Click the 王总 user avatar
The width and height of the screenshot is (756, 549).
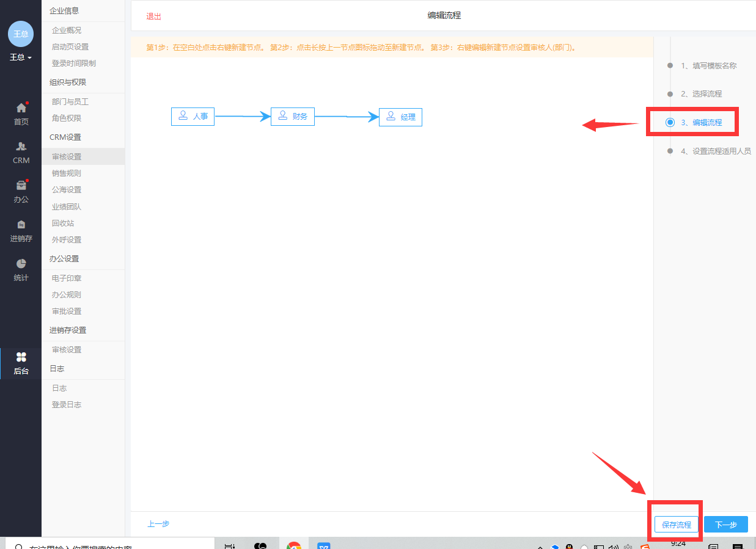[x=21, y=34]
